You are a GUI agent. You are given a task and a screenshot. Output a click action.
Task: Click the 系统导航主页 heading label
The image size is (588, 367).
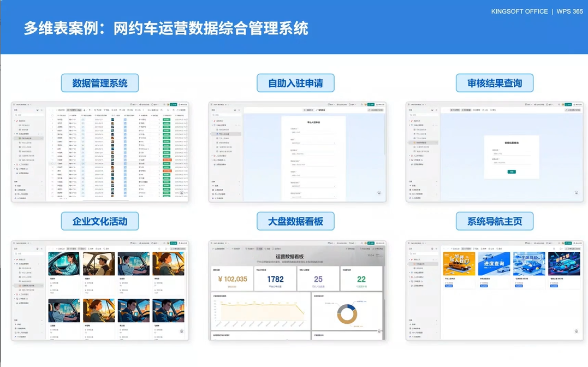coord(495,221)
